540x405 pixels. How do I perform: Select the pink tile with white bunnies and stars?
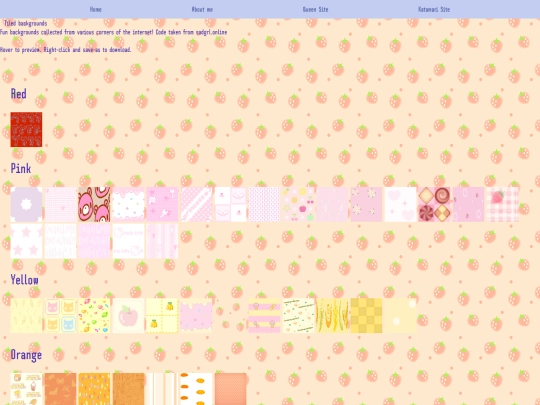click(162, 205)
